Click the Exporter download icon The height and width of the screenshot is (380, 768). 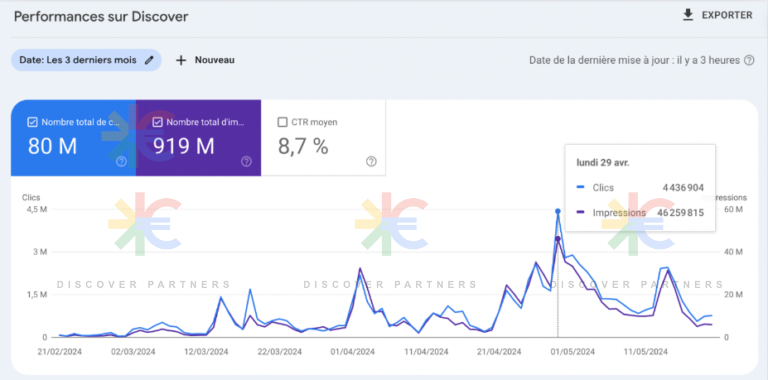(688, 15)
